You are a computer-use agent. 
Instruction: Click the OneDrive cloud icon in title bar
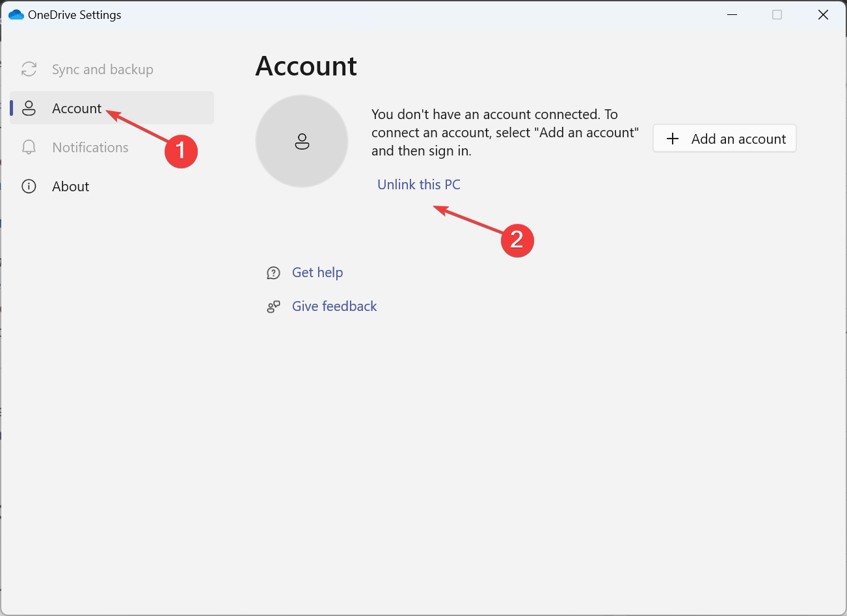coord(16,15)
